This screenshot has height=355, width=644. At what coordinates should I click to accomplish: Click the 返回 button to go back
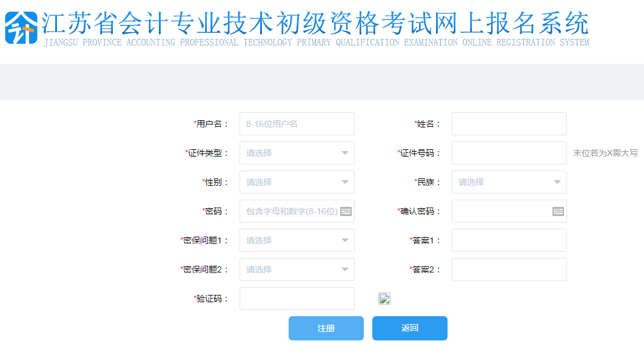[409, 328]
